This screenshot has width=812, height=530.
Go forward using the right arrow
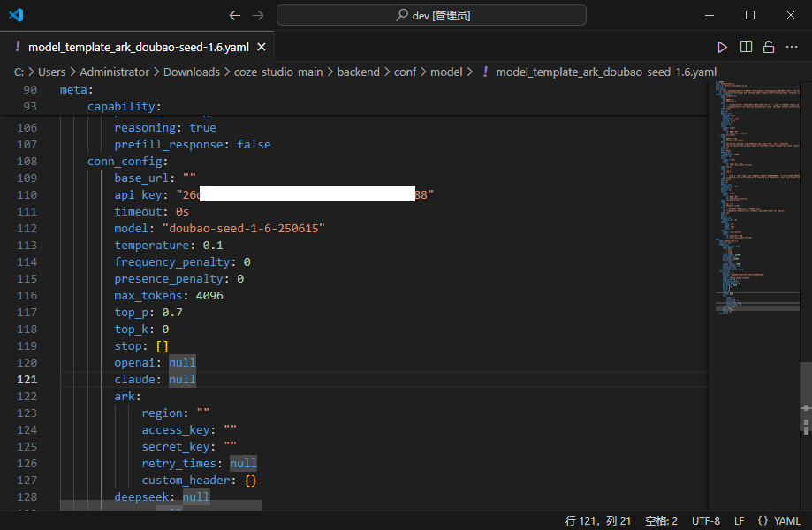click(x=257, y=15)
